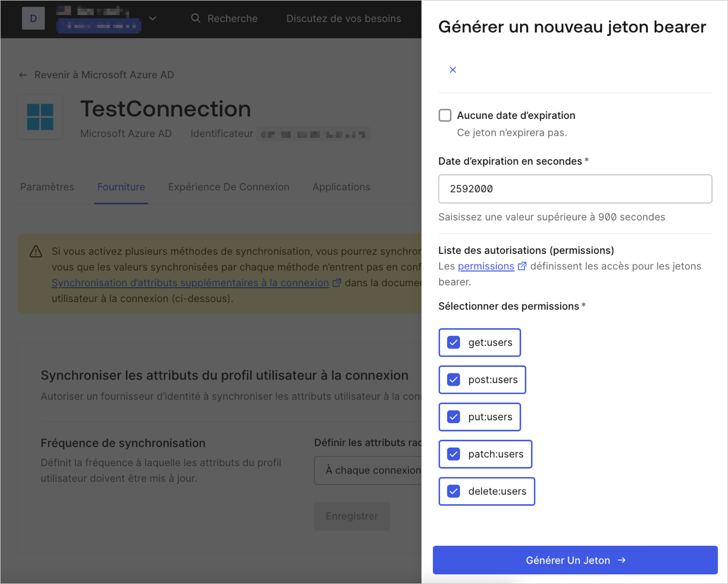
Task: Click the warning triangle icon in the banner
Action: pos(35,252)
